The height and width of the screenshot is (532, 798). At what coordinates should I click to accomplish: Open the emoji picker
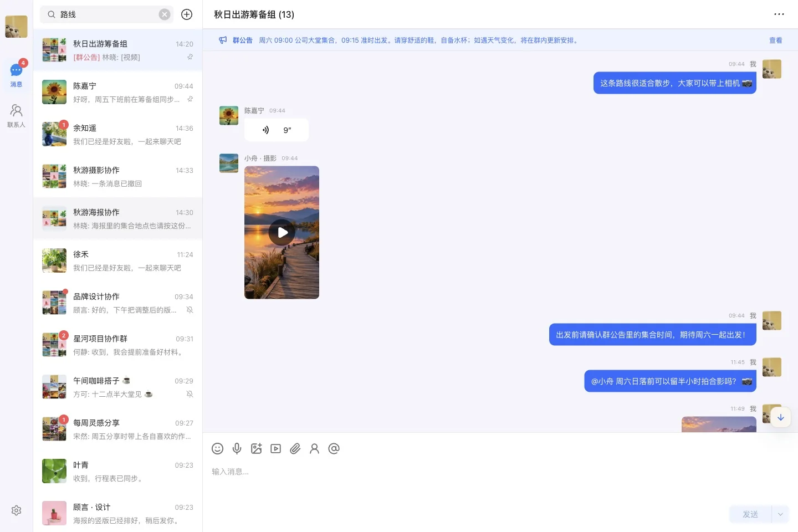[217, 448]
